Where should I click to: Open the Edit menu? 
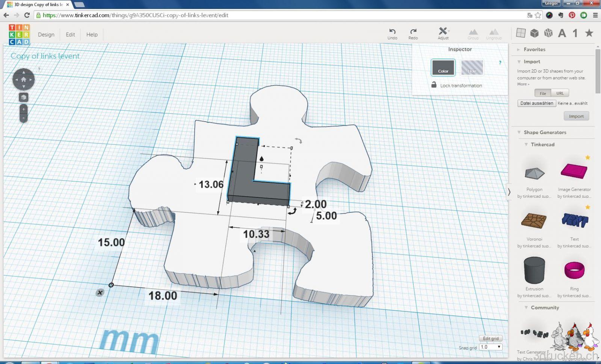pyautogui.click(x=70, y=35)
